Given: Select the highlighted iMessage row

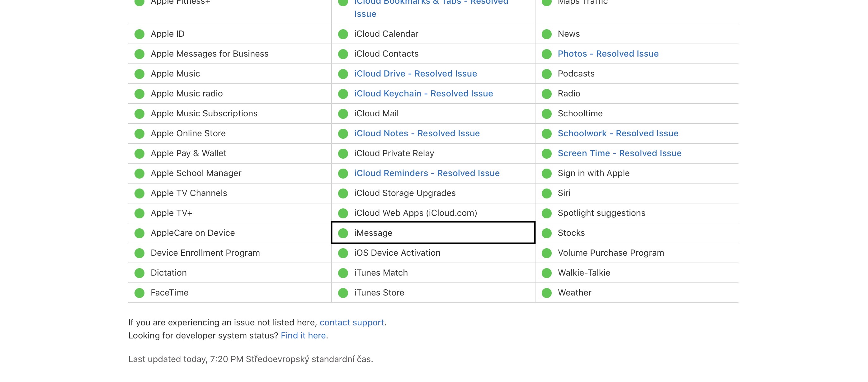Looking at the screenshot, I should pyautogui.click(x=433, y=233).
